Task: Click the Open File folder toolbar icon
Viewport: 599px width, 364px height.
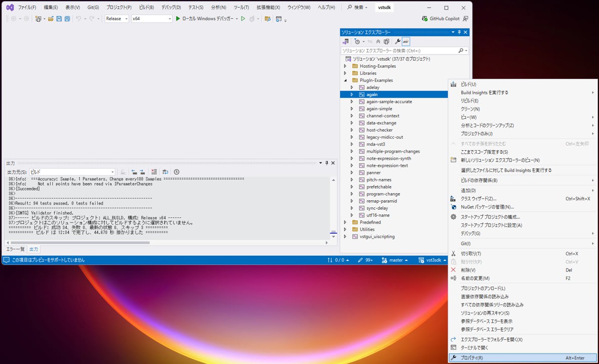Action: tap(50, 19)
